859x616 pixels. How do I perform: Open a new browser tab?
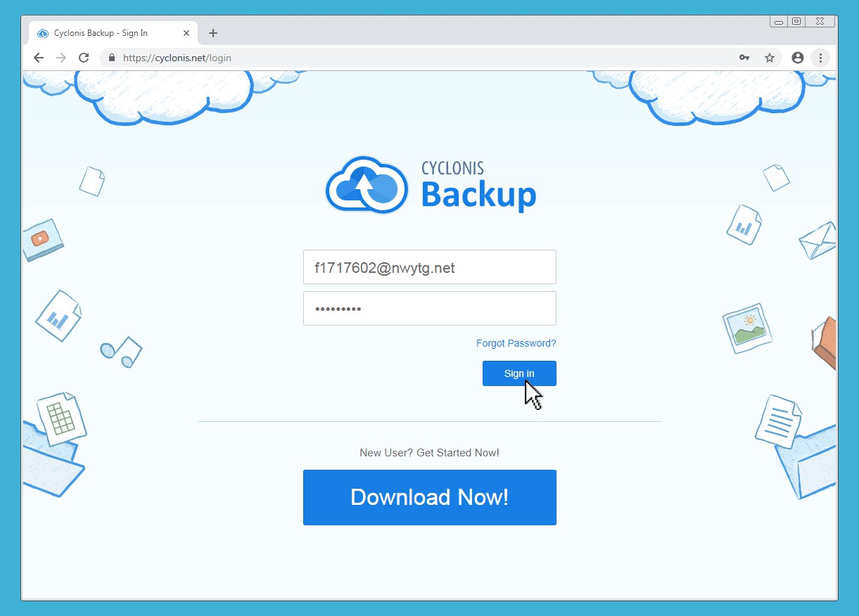point(212,32)
